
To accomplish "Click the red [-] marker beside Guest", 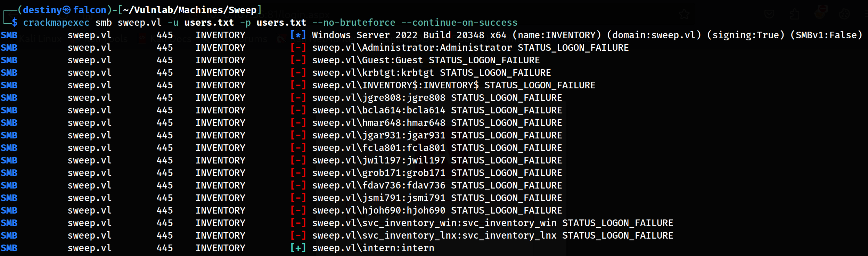I will pyautogui.click(x=298, y=60).
